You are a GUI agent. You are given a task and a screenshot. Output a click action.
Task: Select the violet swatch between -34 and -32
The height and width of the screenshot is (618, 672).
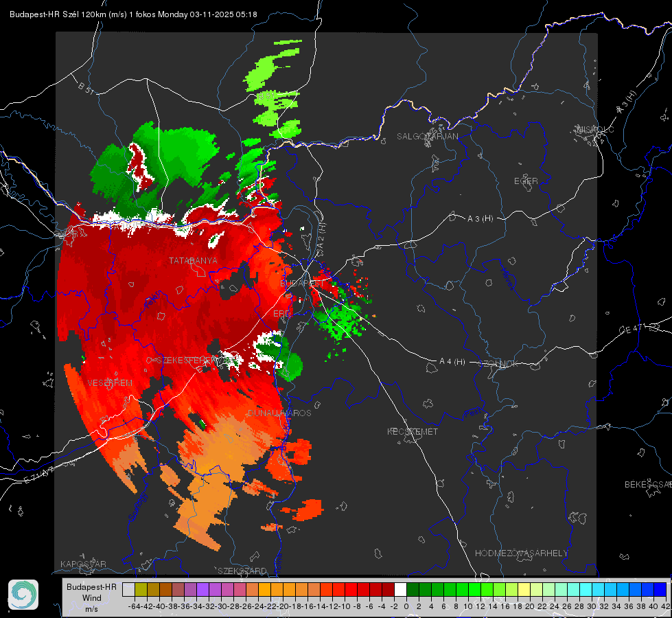tap(202, 590)
